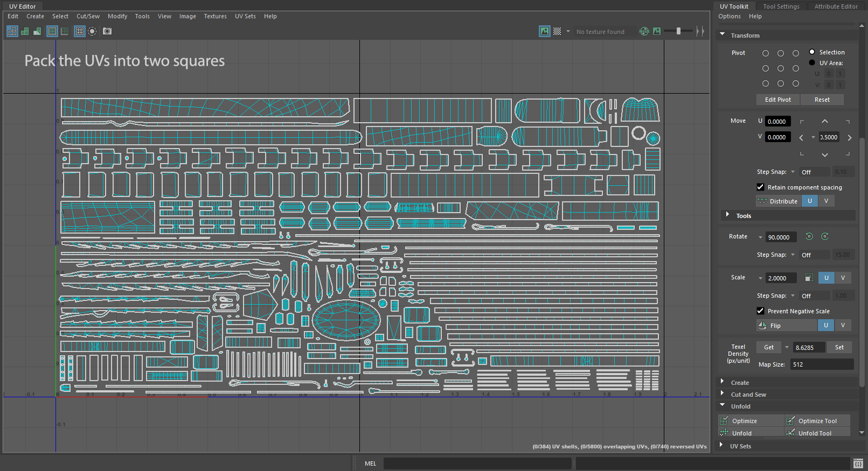The image size is (868, 471).
Task: Toggle the checkerboard texture display icon
Action: coord(557,31)
